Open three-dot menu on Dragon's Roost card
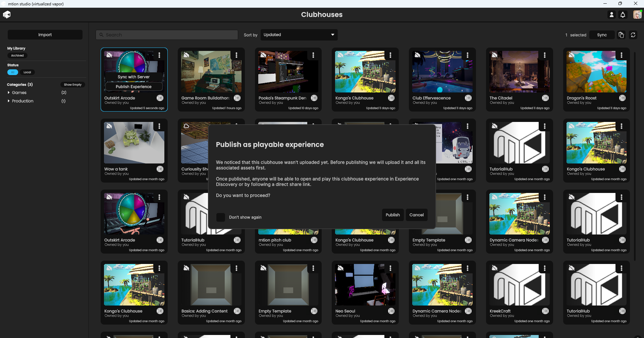644x338 pixels. click(622, 55)
